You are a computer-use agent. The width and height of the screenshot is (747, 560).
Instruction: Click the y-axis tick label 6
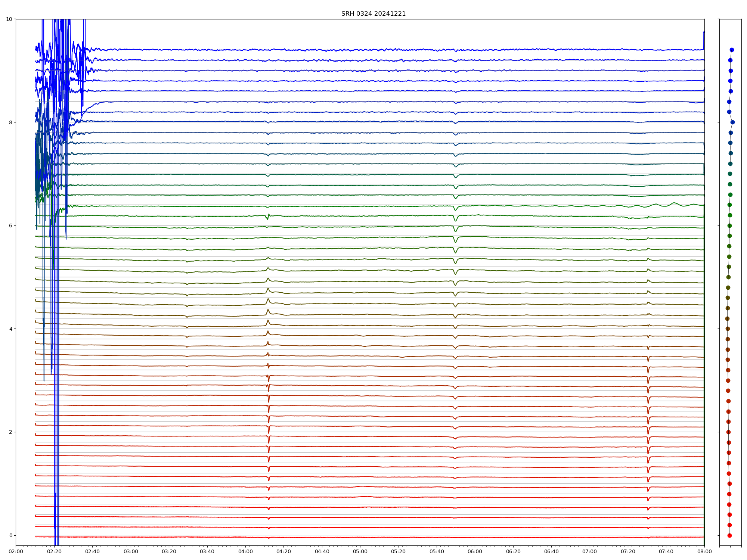pyautogui.click(x=10, y=225)
